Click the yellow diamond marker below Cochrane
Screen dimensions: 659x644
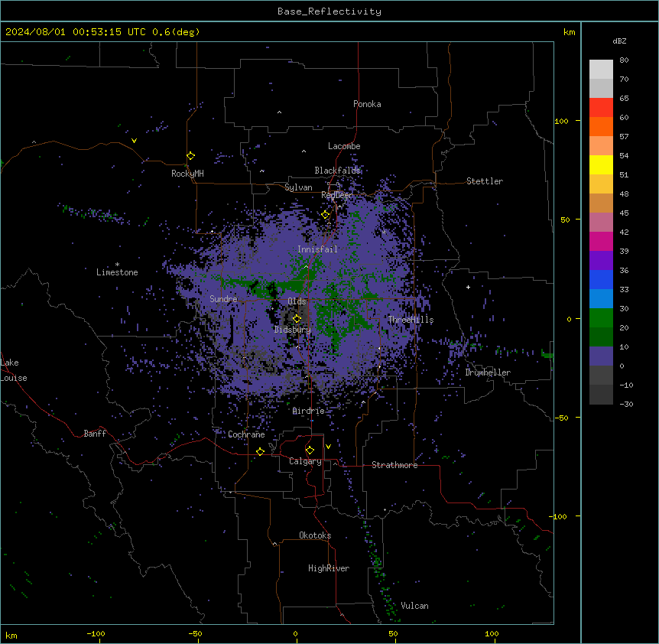pyautogui.click(x=260, y=451)
